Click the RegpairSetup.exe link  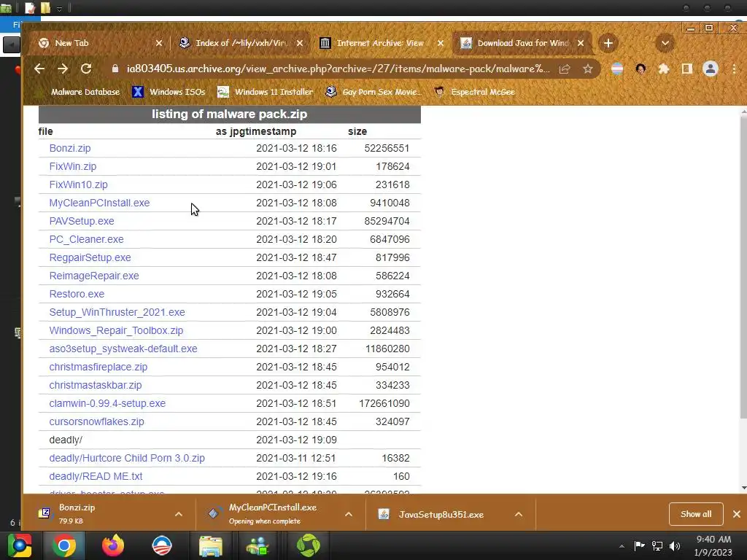pos(90,257)
